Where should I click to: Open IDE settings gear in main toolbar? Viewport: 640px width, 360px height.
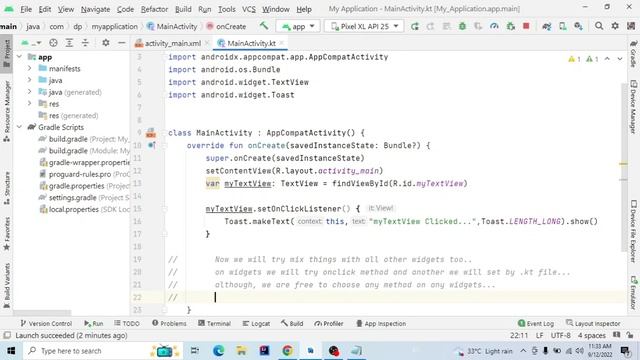coord(615,26)
